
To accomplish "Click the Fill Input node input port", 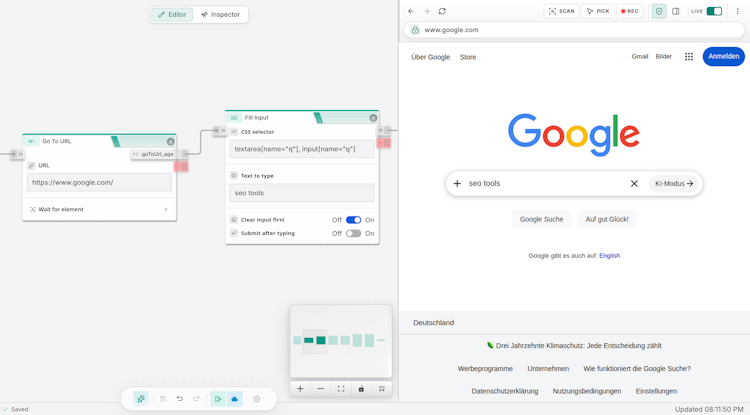I will [220, 130].
